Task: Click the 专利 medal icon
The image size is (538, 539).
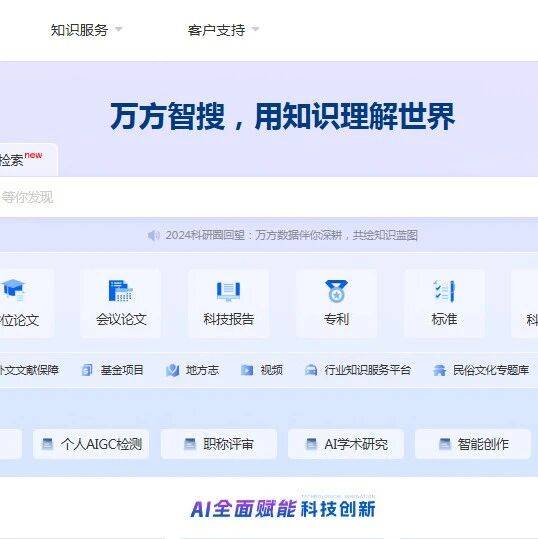Action: (x=336, y=291)
